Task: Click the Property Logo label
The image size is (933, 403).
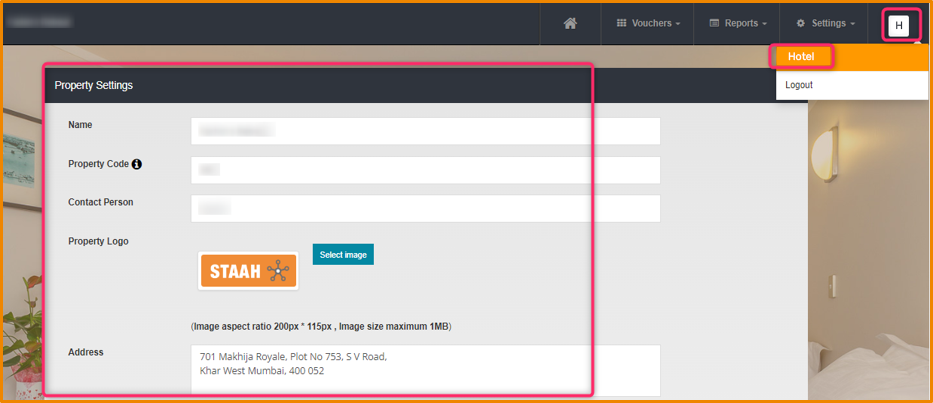Action: click(x=98, y=241)
